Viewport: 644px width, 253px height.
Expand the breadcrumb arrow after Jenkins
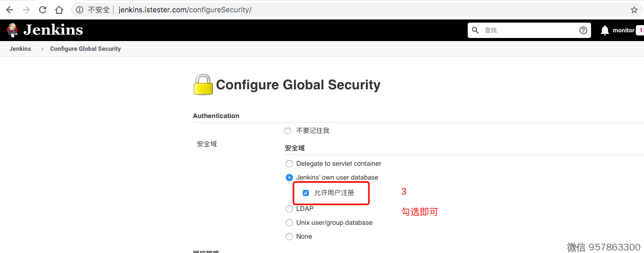[42, 49]
